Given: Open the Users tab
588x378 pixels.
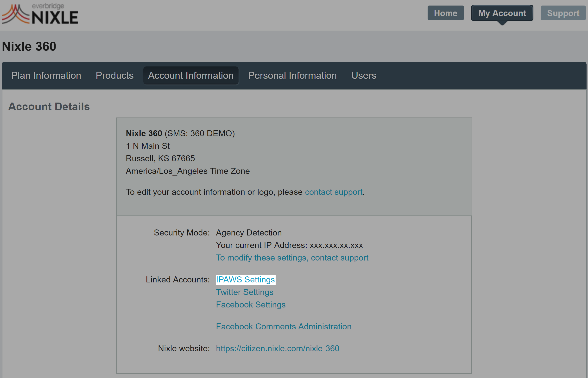Looking at the screenshot, I should (x=363, y=75).
